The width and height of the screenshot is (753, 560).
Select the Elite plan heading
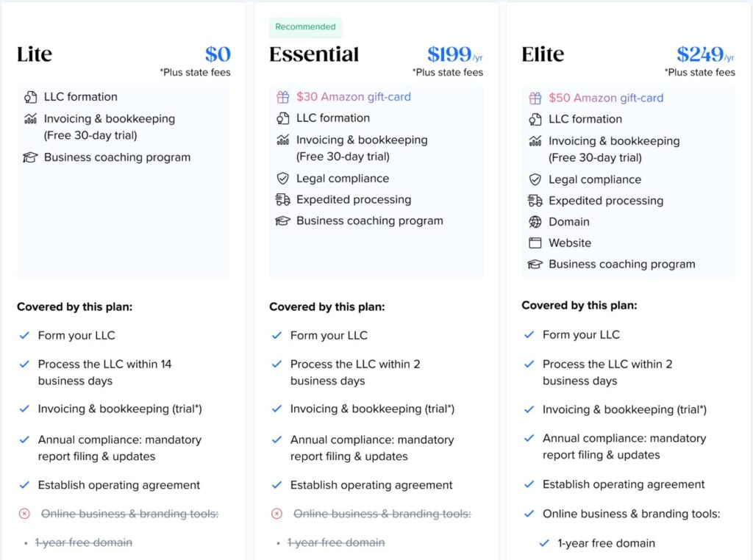tap(543, 54)
